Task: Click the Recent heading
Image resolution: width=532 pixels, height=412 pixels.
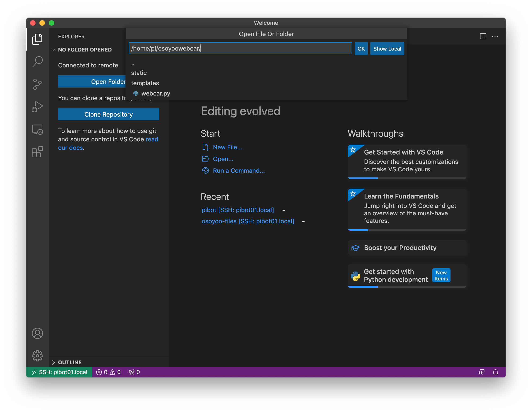Action: tap(214, 197)
